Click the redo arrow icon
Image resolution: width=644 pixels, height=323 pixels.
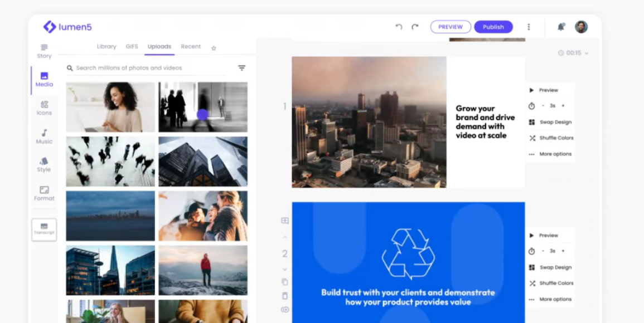point(415,27)
